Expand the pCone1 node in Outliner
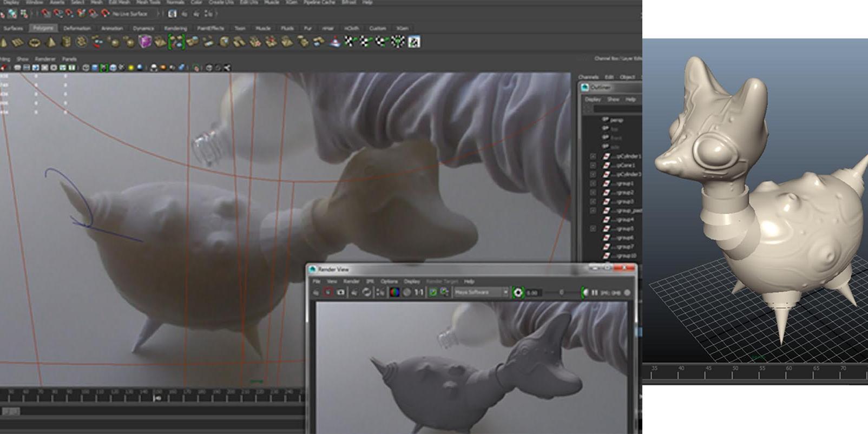This screenshot has width=868, height=434. tap(593, 165)
